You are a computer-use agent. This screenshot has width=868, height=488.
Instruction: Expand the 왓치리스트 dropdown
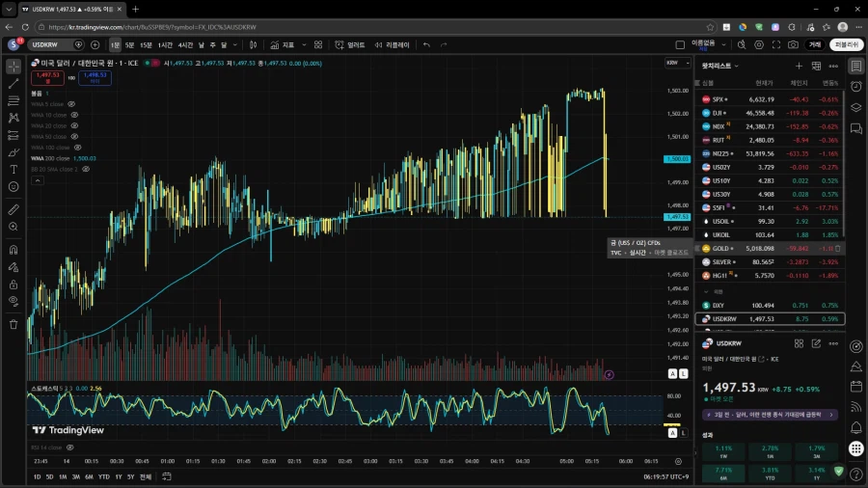click(720, 66)
